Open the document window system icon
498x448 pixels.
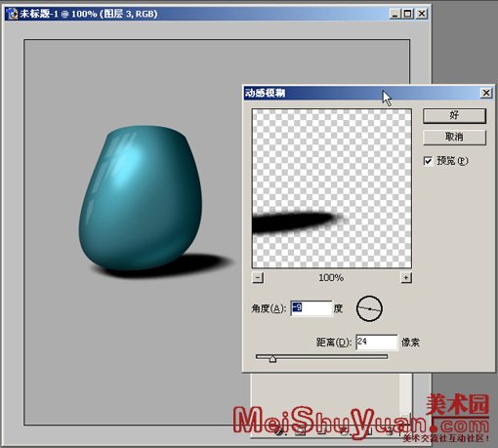(13, 14)
